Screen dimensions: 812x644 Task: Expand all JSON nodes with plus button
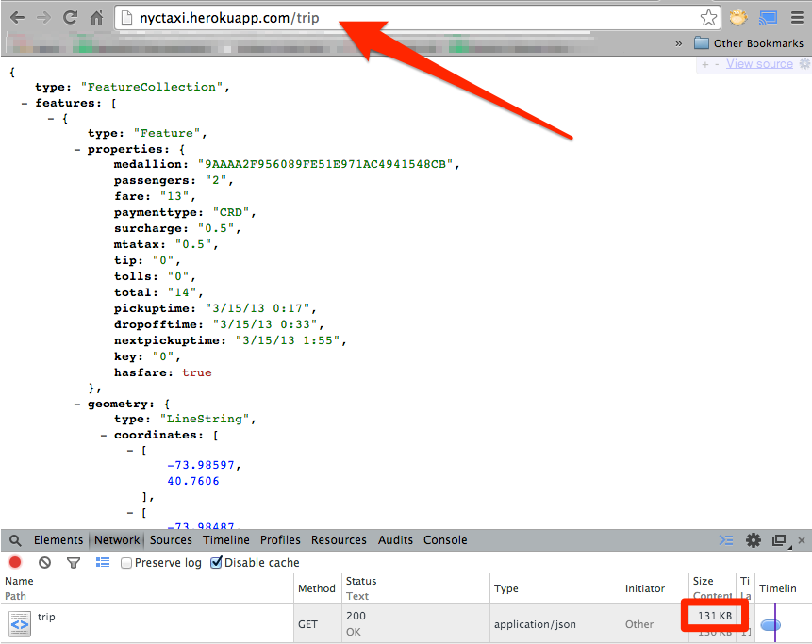[x=704, y=64]
